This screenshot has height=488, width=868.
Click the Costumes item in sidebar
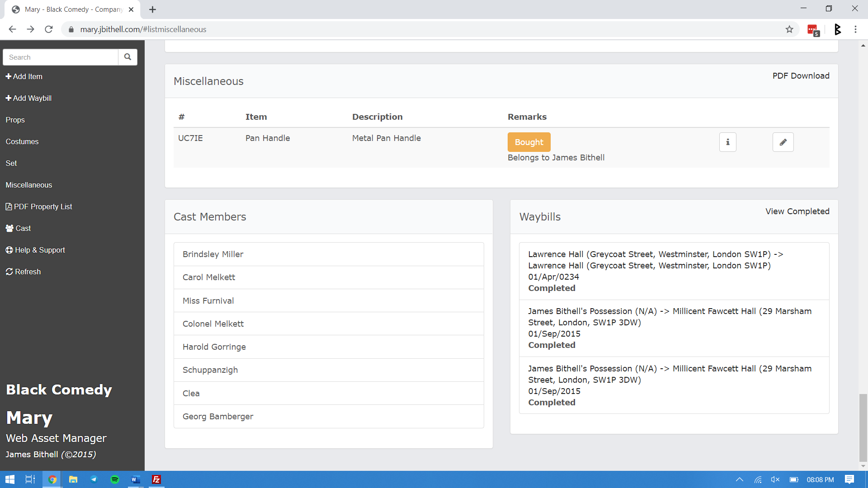(21, 141)
